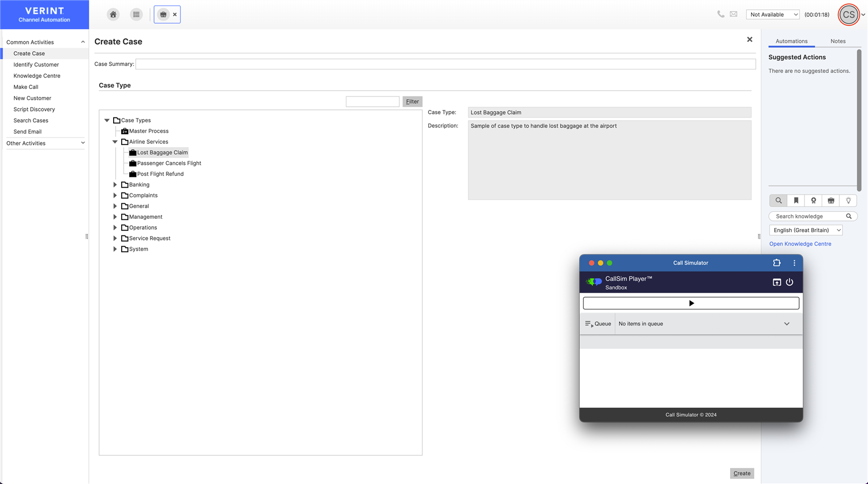Click the Verint Channel Automation logo

pos(44,15)
